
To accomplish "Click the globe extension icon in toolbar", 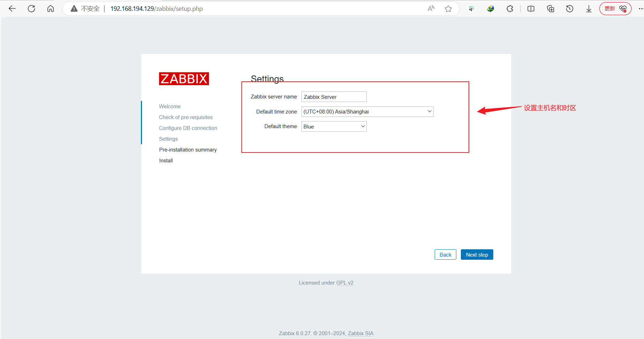I will pos(491,9).
